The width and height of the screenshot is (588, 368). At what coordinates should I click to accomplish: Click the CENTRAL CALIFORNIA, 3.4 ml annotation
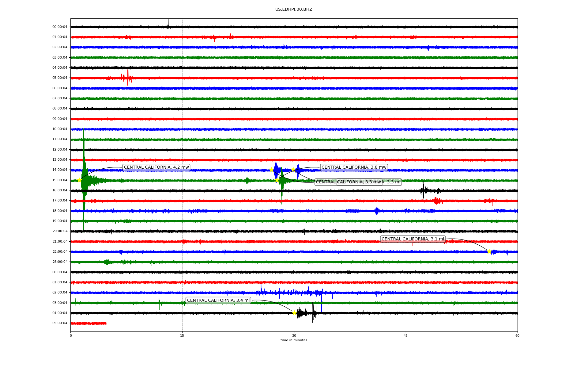(218, 301)
